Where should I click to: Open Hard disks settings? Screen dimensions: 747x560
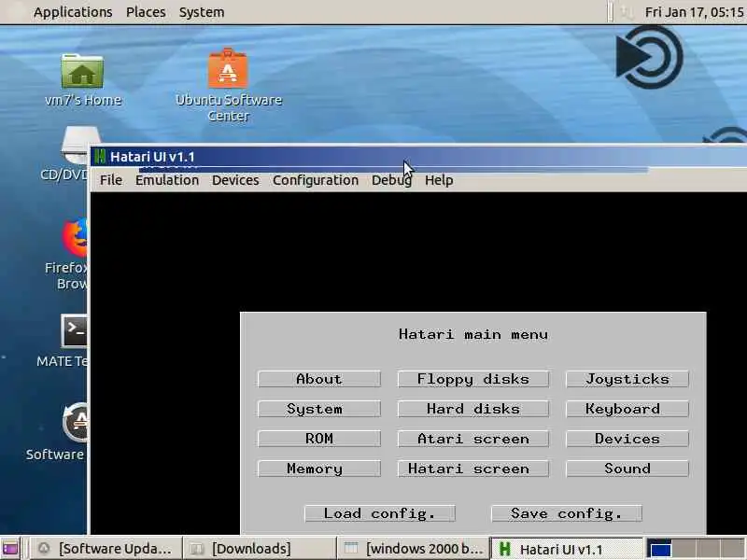coord(473,409)
